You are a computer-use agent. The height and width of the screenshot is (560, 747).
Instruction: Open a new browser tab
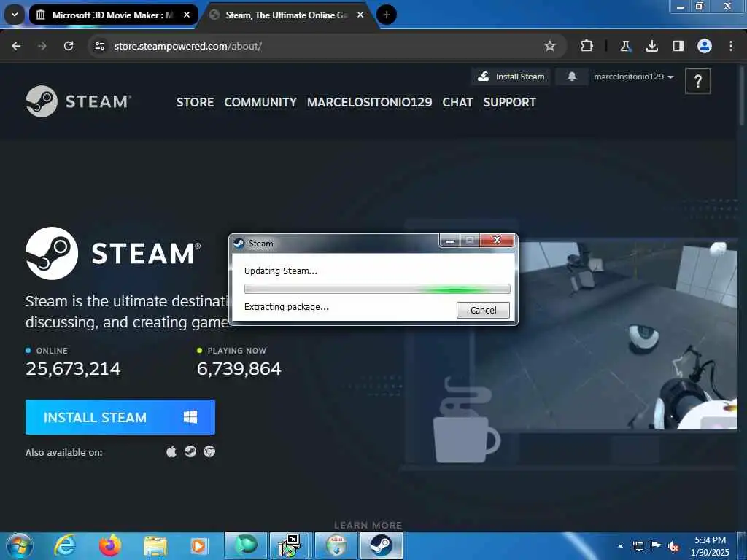[x=387, y=15]
